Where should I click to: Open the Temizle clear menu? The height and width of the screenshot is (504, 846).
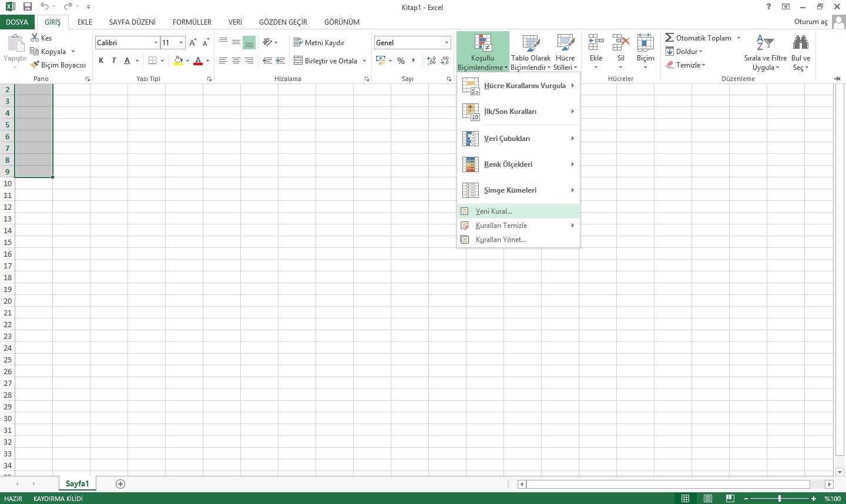(685, 65)
